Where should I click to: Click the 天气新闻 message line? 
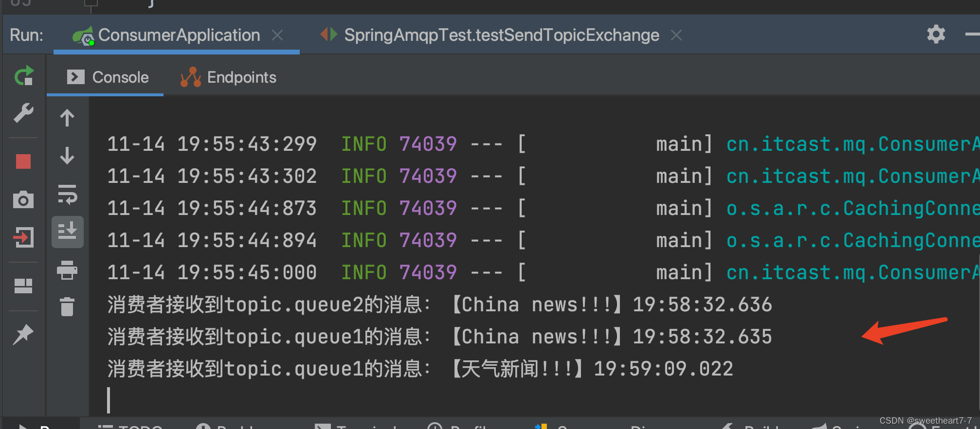[420, 369]
